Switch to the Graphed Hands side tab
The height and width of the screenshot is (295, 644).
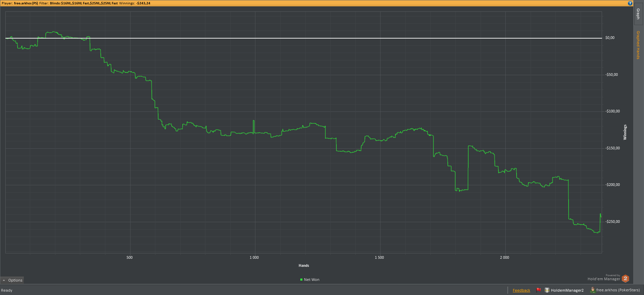tap(638, 45)
